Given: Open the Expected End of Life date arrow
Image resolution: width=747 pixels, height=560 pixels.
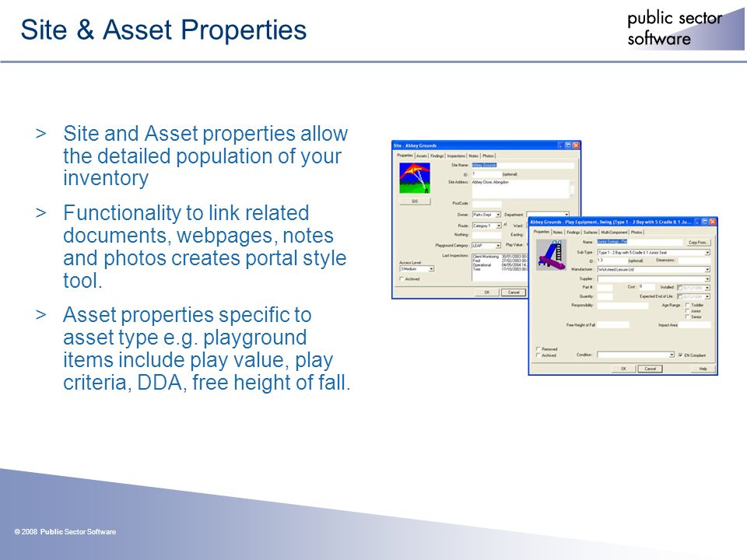Looking at the screenshot, I should pos(707,296).
